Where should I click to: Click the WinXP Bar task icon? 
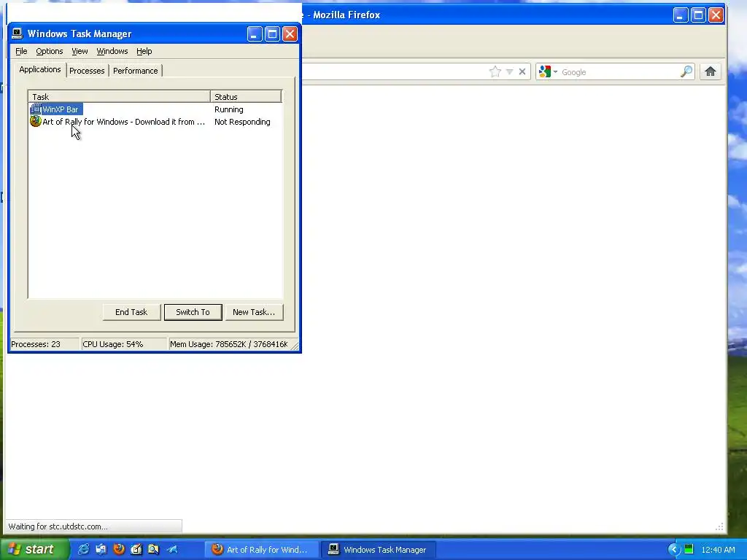[36, 109]
